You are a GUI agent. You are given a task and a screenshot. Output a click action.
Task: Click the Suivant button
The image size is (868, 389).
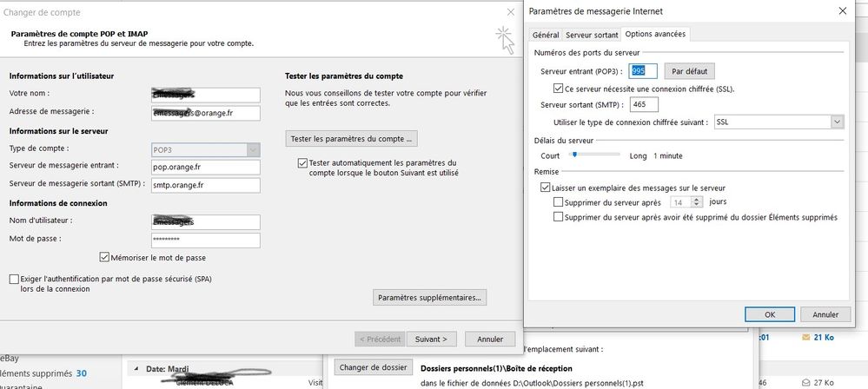point(431,339)
